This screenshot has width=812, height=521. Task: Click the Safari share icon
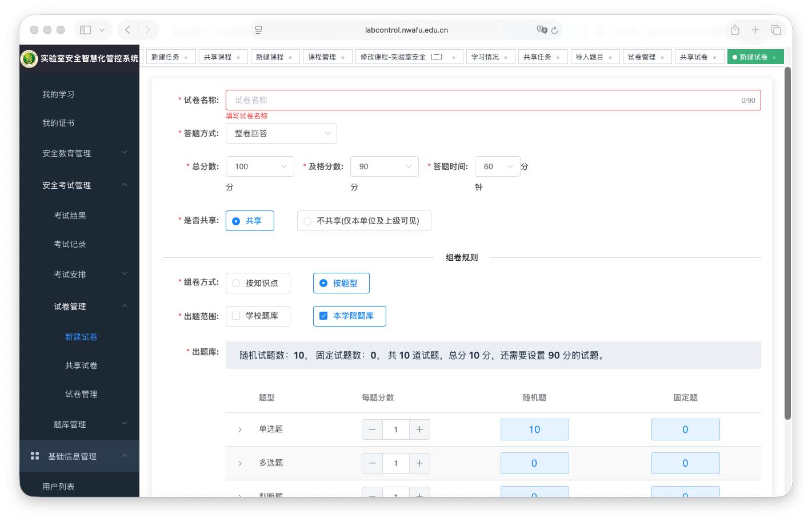click(x=735, y=30)
